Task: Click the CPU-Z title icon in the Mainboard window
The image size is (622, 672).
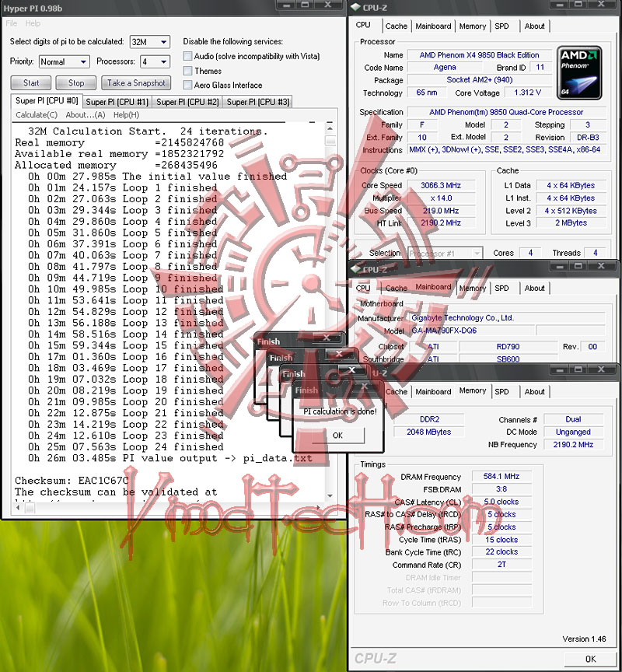Action: (355, 270)
